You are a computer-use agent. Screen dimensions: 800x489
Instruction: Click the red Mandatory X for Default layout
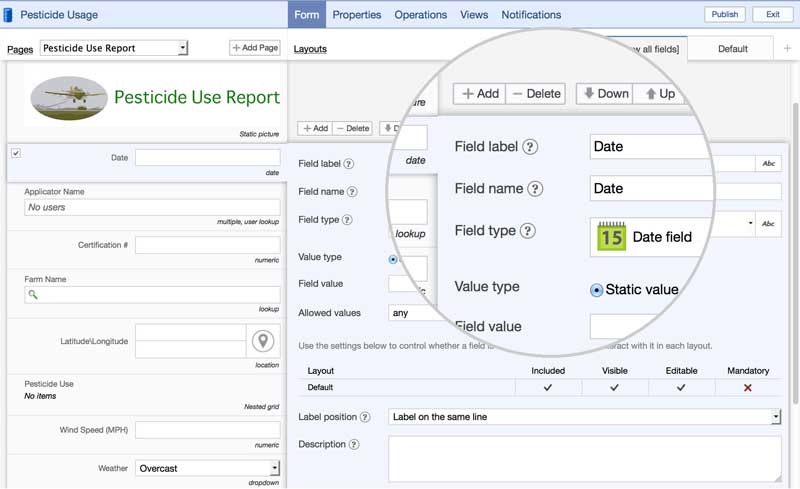pos(747,388)
